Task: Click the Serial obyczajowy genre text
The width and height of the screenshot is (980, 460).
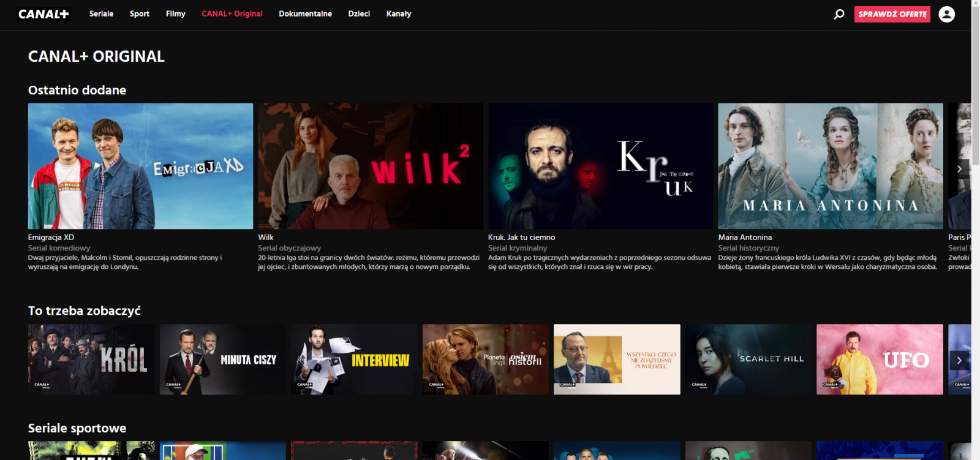Action: click(x=289, y=248)
